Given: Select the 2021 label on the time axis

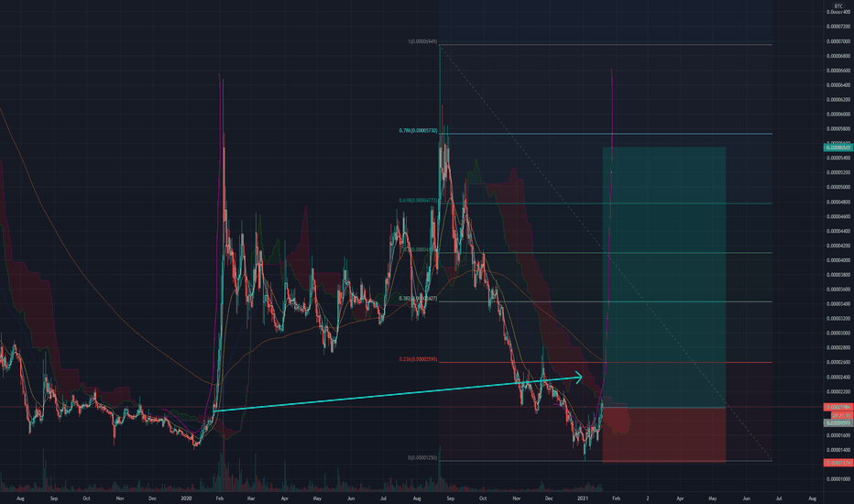Looking at the screenshot, I should [x=583, y=499].
